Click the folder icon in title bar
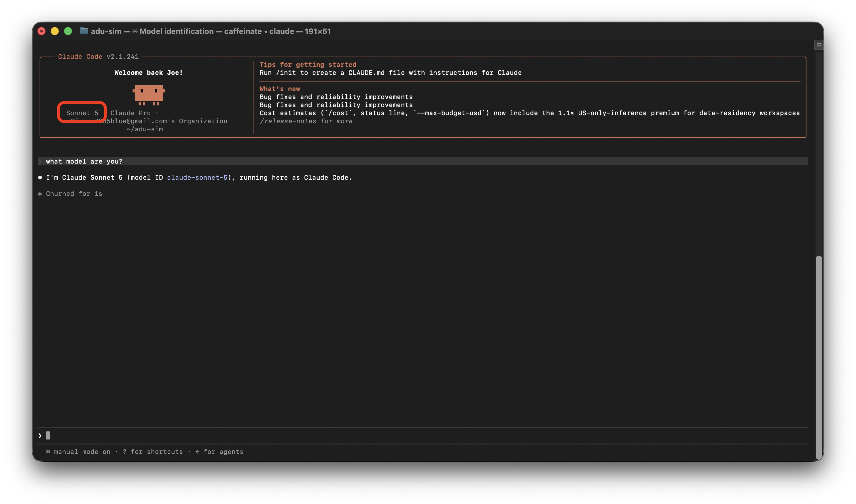The width and height of the screenshot is (856, 504). (84, 31)
